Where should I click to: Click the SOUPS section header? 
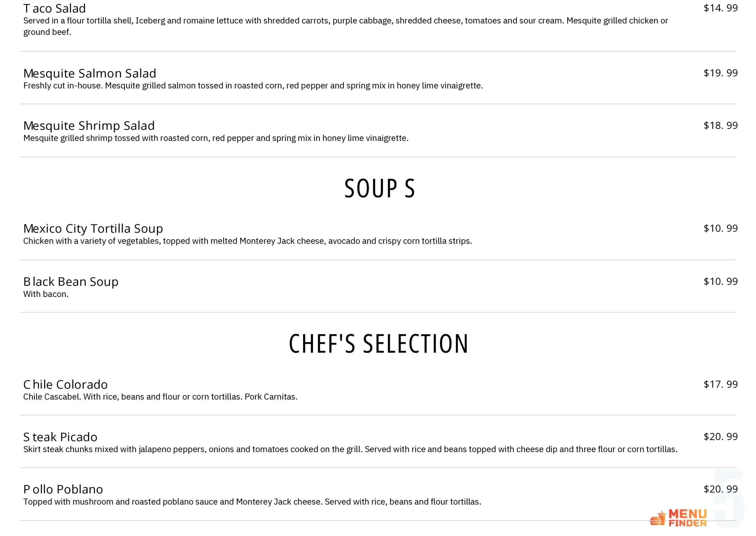[x=379, y=189]
